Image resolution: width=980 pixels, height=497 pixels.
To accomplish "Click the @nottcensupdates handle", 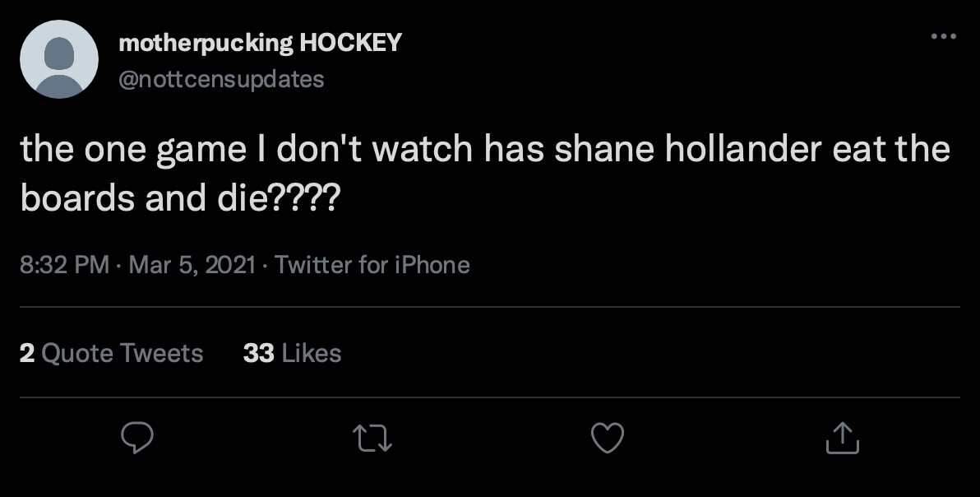I will point(221,79).
